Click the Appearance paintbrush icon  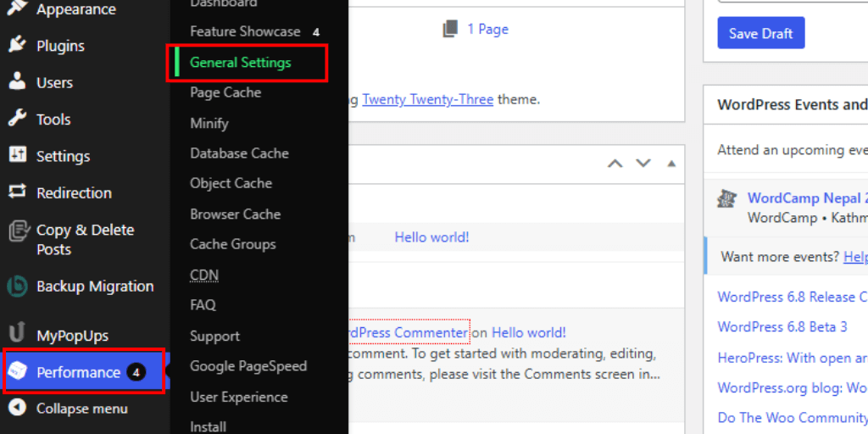(17, 8)
